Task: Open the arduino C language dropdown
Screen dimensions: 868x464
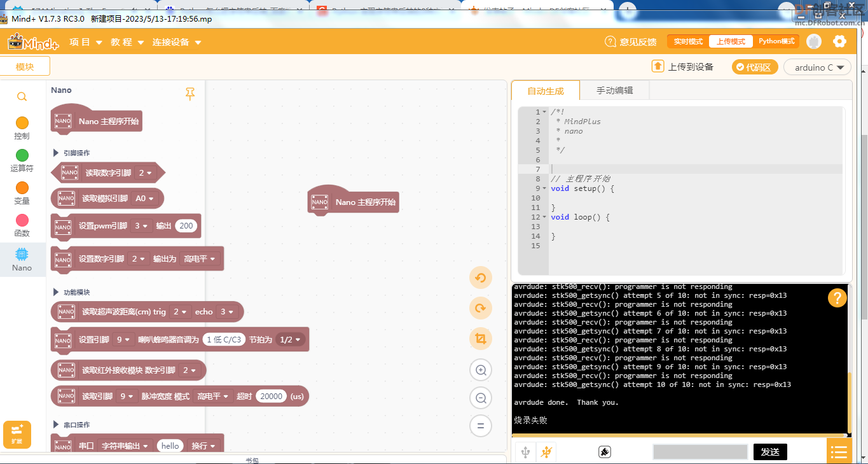Action: pyautogui.click(x=817, y=67)
